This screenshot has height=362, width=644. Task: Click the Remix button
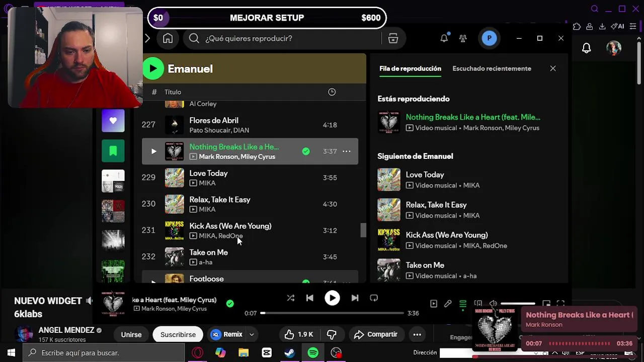227,334
